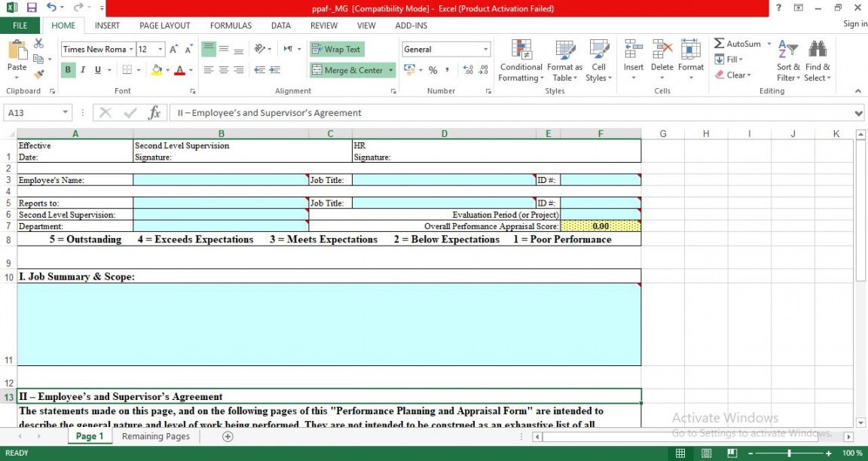Add a new sheet with the plus icon
868x461 pixels.
228,436
